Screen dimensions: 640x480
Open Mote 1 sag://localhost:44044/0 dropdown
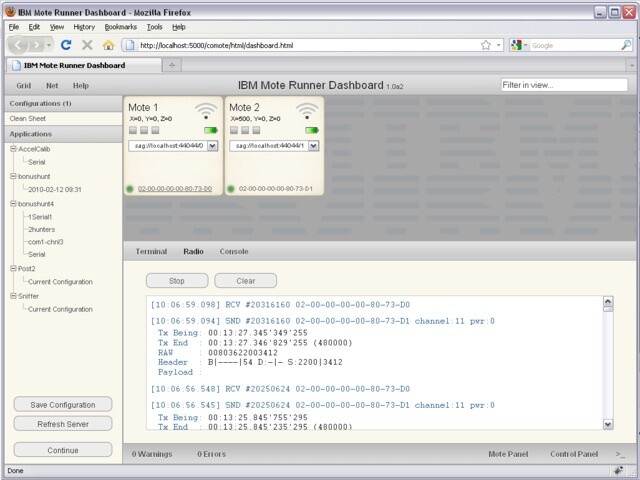pos(212,146)
